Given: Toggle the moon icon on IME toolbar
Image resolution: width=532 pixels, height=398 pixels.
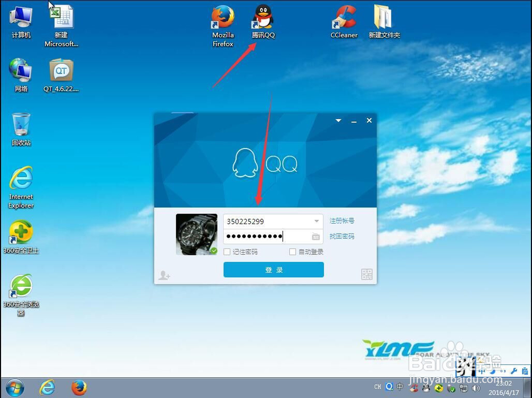Looking at the screenshot, I should [x=492, y=371].
